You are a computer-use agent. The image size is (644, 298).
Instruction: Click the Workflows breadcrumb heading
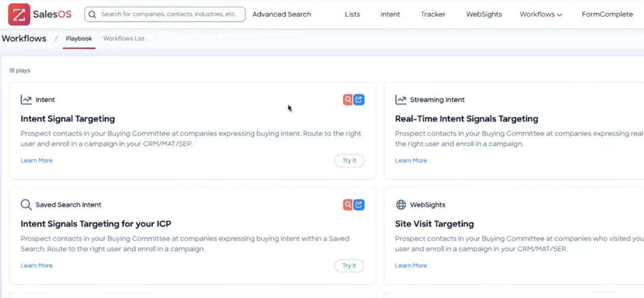point(24,38)
